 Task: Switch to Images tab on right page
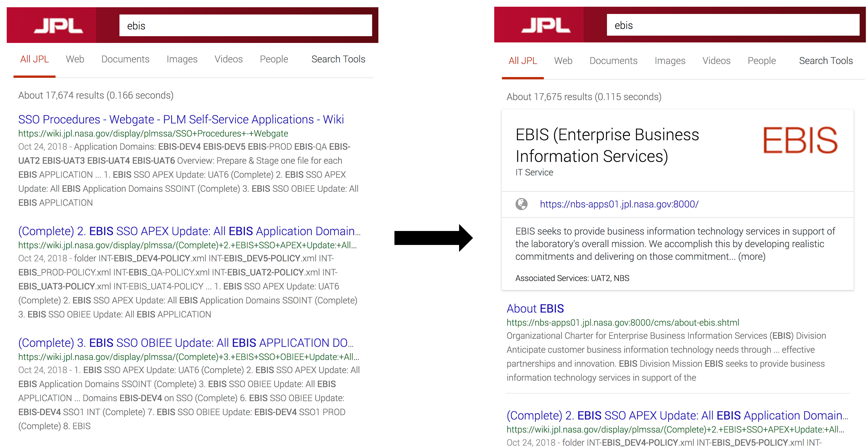(x=670, y=61)
